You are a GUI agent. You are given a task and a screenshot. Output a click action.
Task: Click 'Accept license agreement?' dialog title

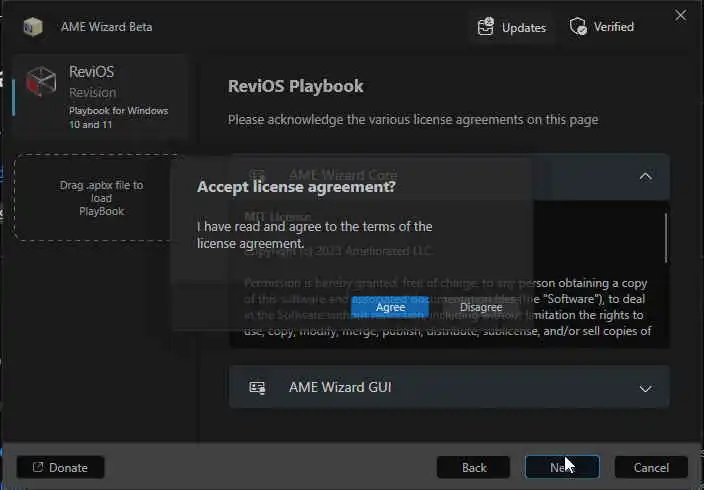[296, 186]
